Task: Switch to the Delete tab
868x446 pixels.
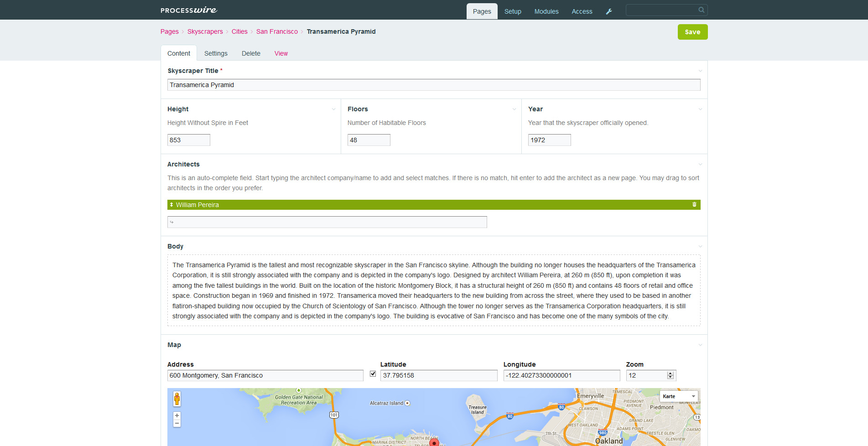Action: click(x=251, y=53)
